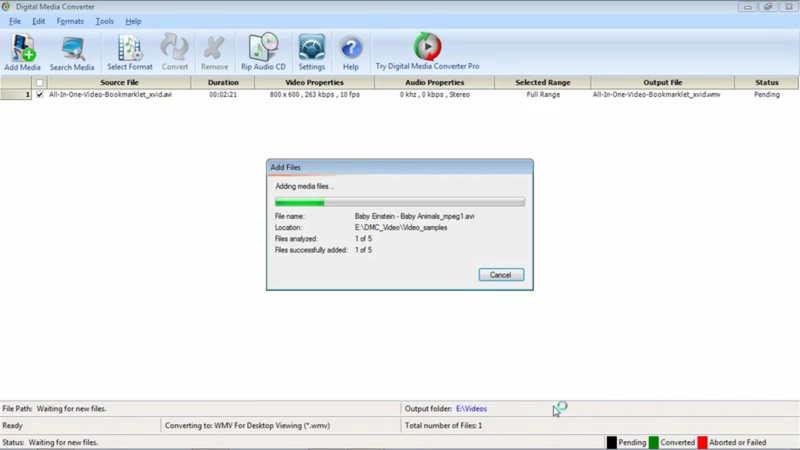Click the Ready status text
This screenshot has width=800, height=450.
coord(12,426)
